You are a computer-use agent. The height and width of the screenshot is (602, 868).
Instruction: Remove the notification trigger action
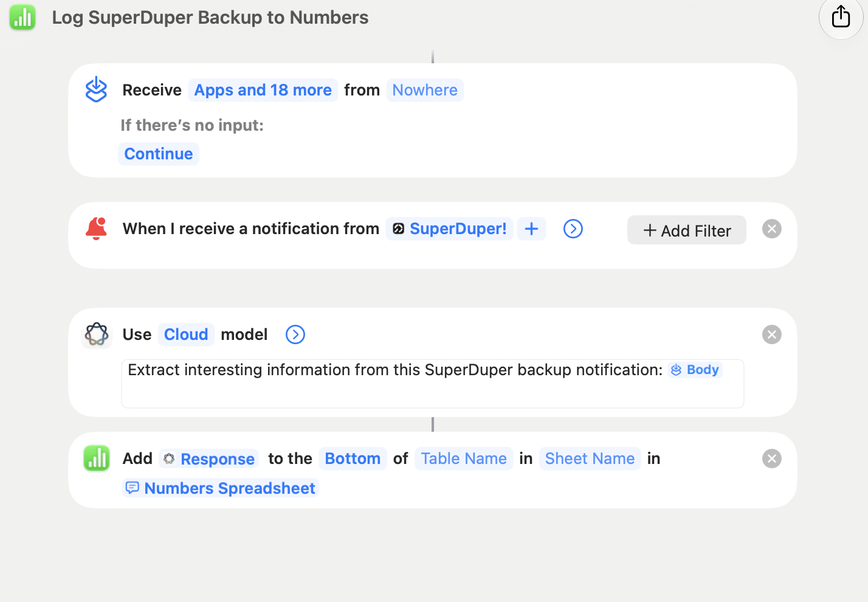772,229
